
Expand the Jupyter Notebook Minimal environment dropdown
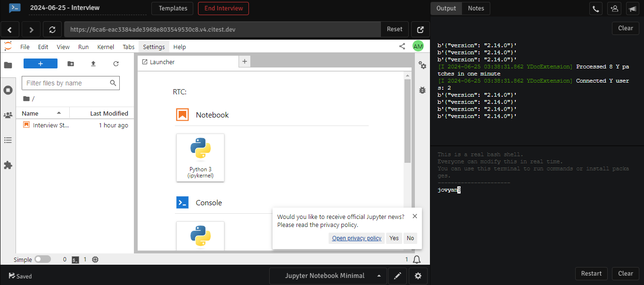pos(379,276)
